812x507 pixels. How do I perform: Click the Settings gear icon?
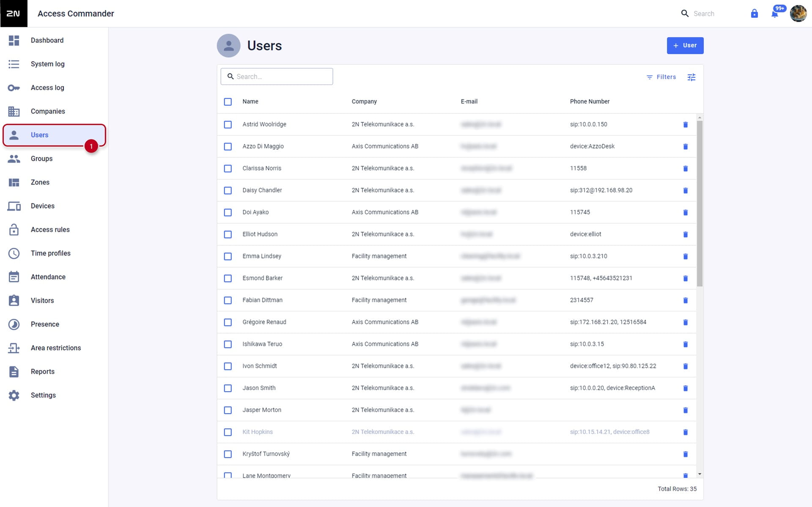(14, 395)
